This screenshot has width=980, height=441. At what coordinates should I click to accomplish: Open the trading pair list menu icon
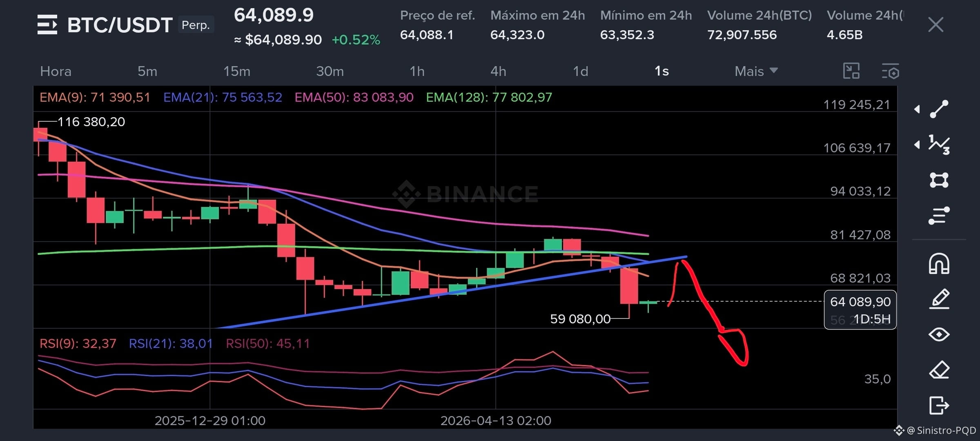pyautogui.click(x=47, y=24)
